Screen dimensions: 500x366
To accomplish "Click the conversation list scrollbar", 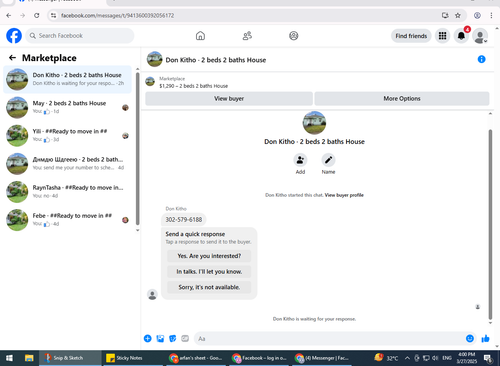I will click(137, 150).
